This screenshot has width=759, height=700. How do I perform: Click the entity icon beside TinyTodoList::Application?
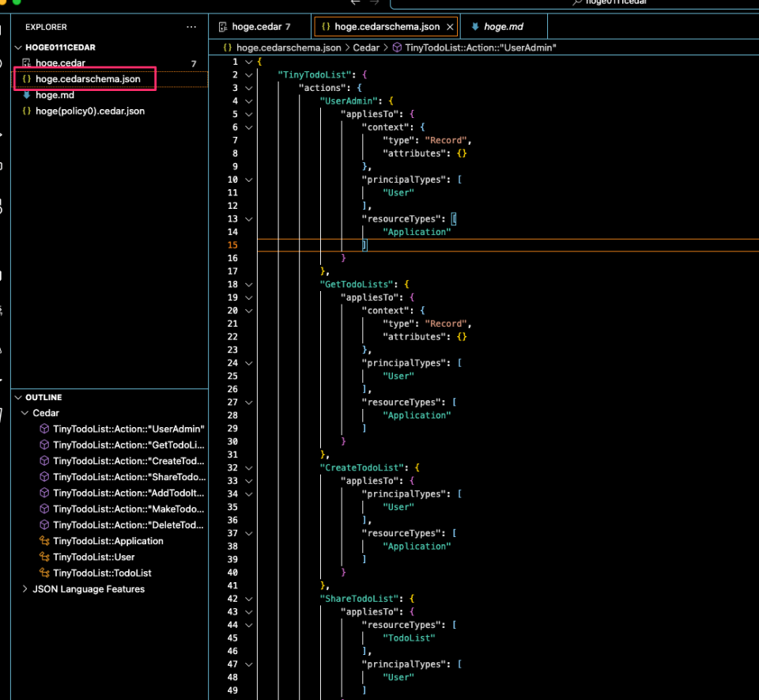pos(43,540)
